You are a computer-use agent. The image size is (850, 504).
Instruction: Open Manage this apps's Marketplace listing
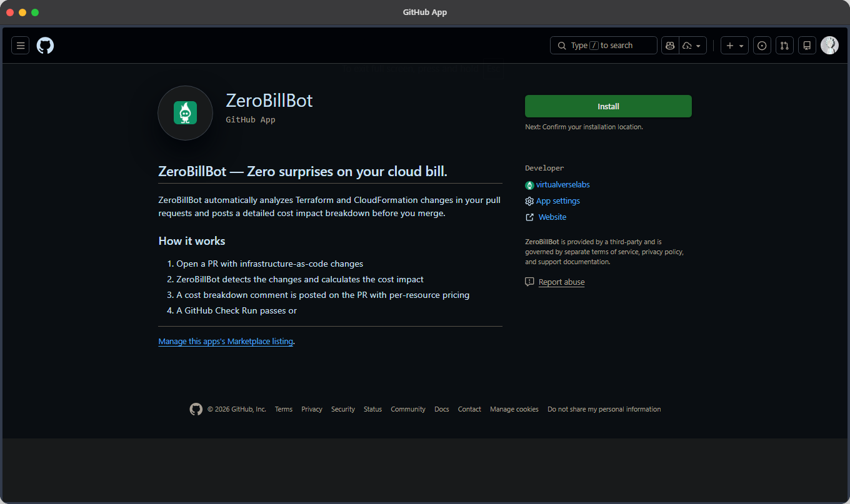click(225, 341)
